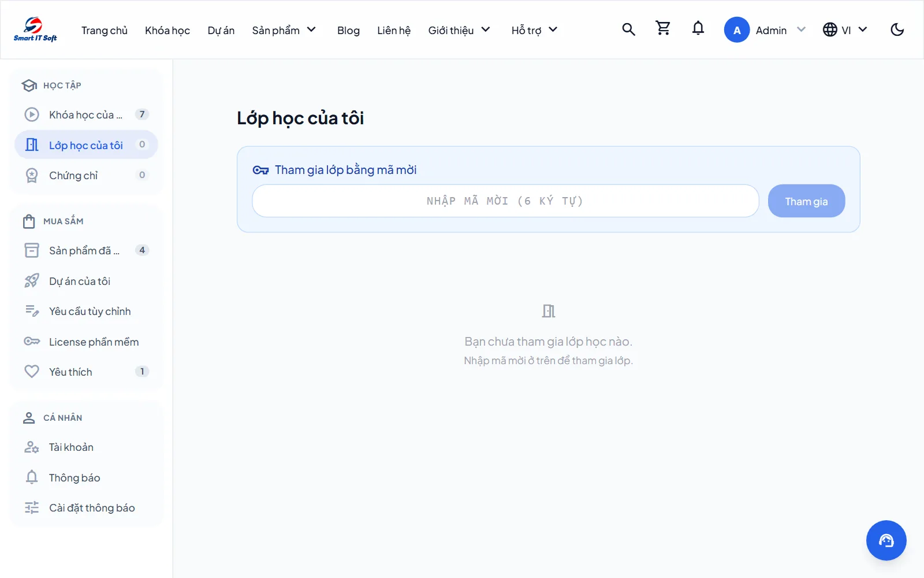The width and height of the screenshot is (924, 578).
Task: Expand the Hỗ trợ dropdown menu
Action: coord(534,30)
